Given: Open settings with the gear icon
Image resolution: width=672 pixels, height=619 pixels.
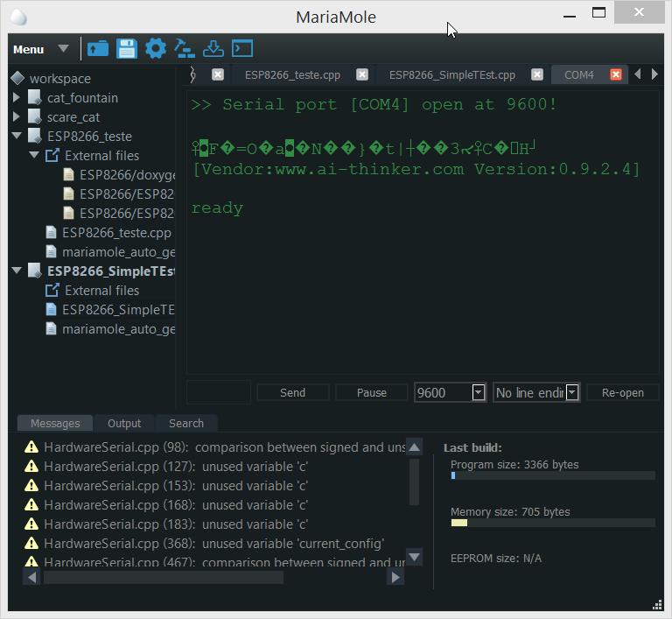Looking at the screenshot, I should pyautogui.click(x=156, y=49).
